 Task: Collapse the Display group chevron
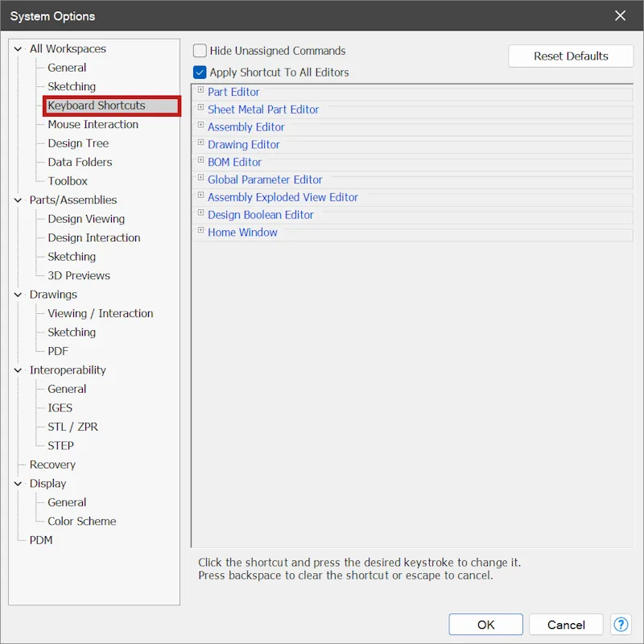coord(18,484)
